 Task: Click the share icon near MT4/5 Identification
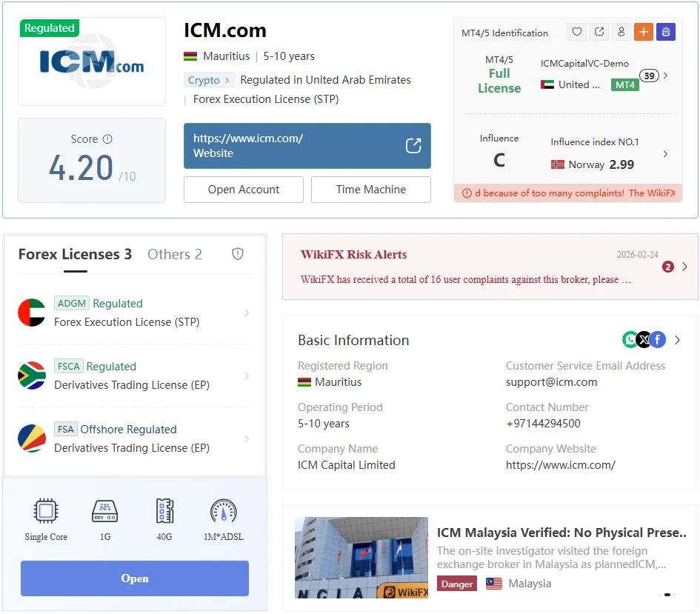coord(599,32)
